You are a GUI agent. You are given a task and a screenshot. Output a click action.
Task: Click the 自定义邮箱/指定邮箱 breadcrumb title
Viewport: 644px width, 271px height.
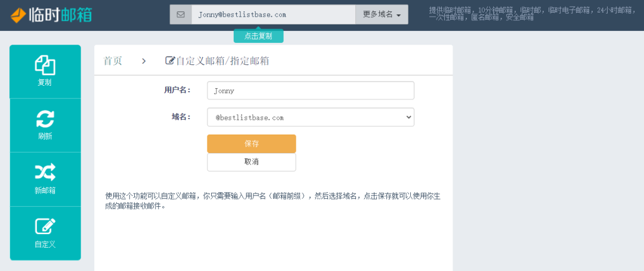[222, 61]
